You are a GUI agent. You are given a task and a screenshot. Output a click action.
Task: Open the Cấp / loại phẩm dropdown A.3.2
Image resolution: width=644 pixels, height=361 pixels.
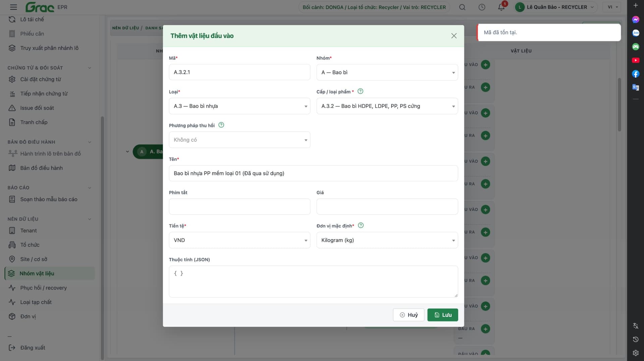[387, 106]
